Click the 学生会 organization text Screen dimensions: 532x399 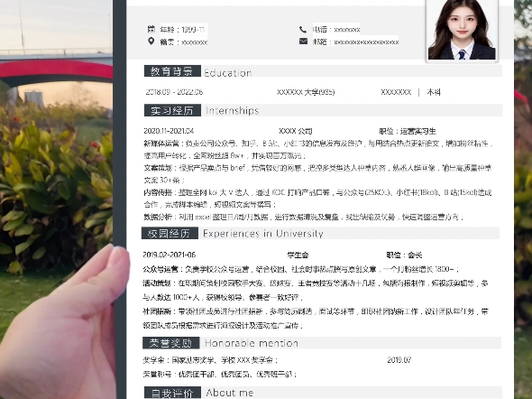click(x=298, y=255)
